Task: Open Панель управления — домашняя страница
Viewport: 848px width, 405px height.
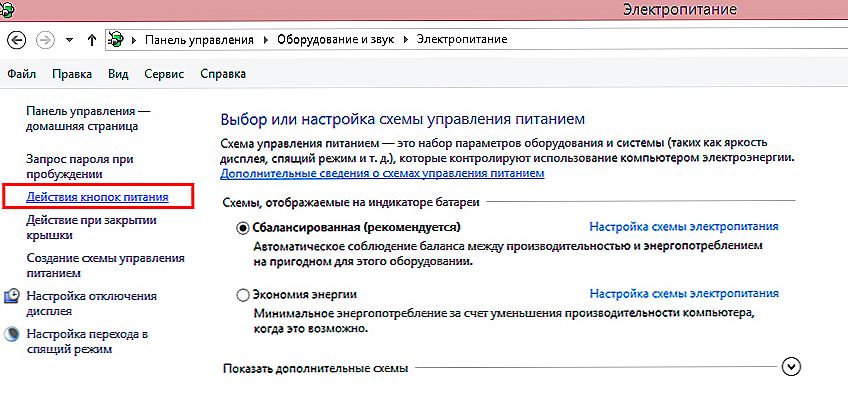Action: 88,119
